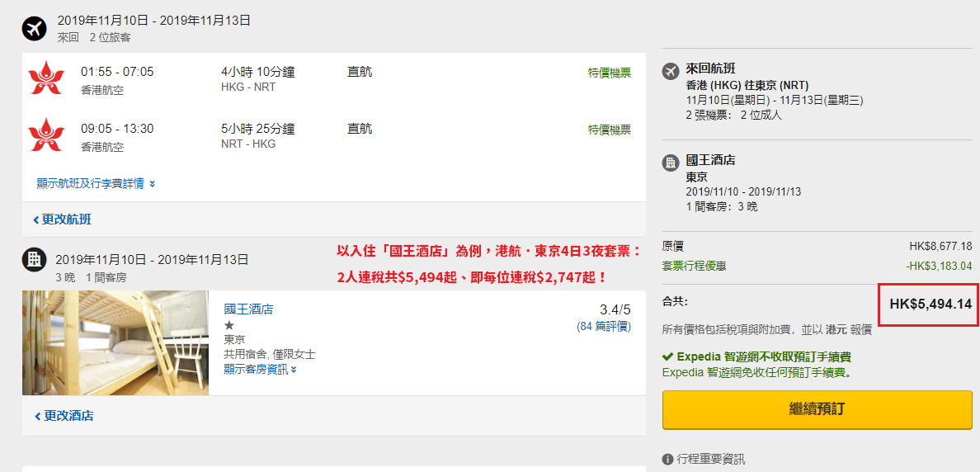Viewport: 980px width, 472px height.
Task: Click 特價機票 label on the outbound flight
Action: point(610,73)
